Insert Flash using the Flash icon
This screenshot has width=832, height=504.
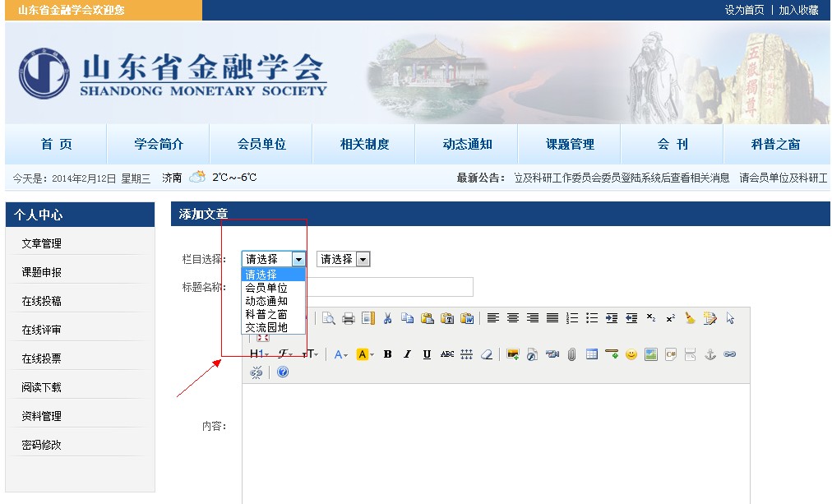[532, 354]
